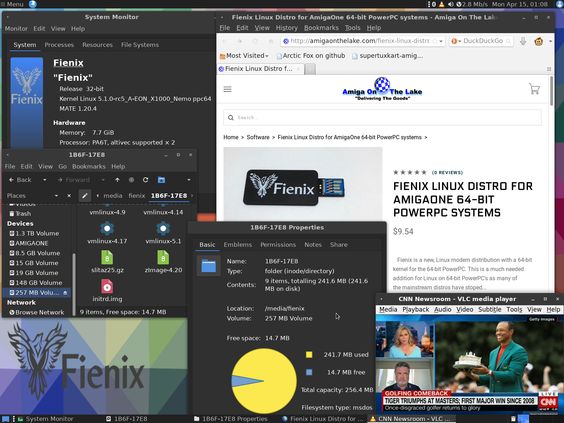
Task: Click the warning triangle tray icon
Action: click(441, 4)
